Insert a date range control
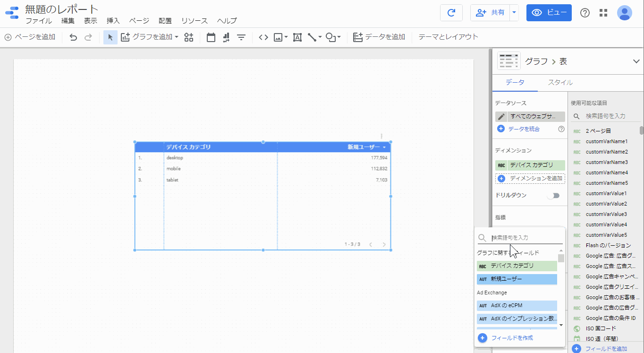The image size is (644, 353). 211,37
